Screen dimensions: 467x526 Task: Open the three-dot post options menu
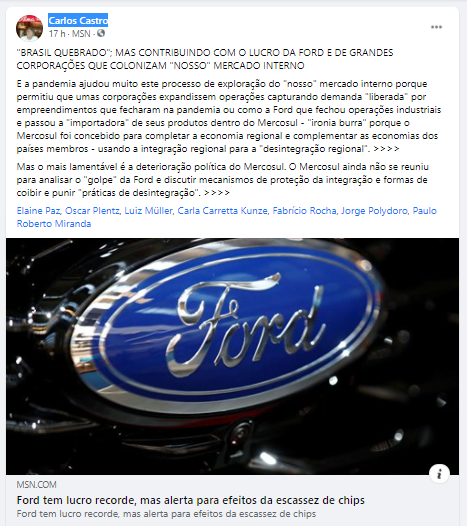coord(436,27)
